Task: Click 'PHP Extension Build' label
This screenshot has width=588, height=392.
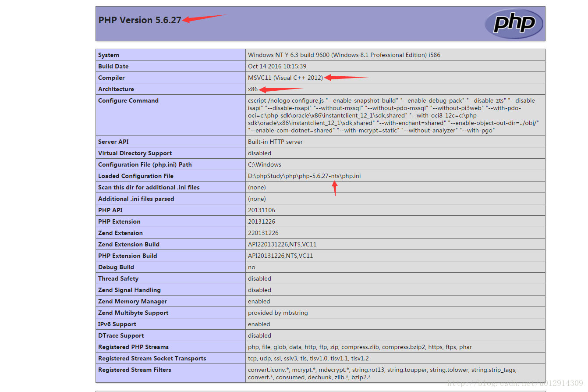Action: point(128,256)
